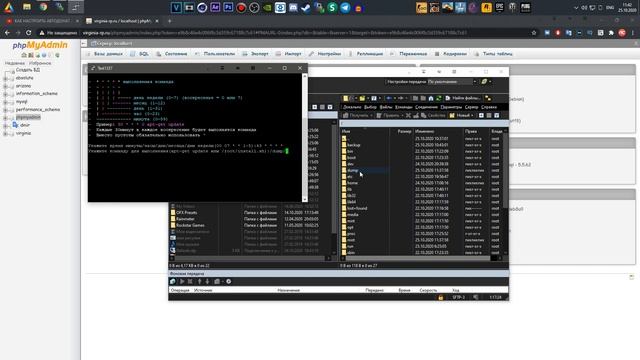The image size is (640, 360).
Task: Click terminal window vertical scrollbar
Action: (304, 137)
